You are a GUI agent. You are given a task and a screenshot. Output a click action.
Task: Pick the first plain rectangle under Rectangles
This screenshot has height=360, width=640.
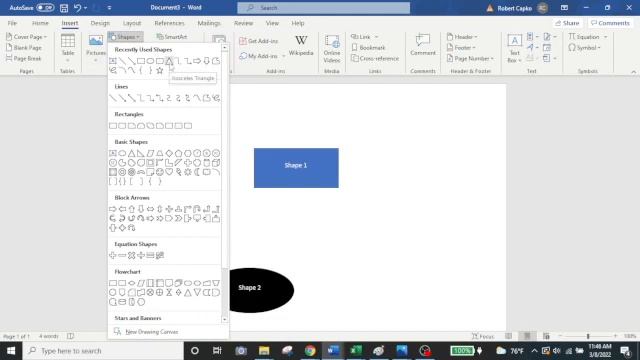tap(113, 126)
